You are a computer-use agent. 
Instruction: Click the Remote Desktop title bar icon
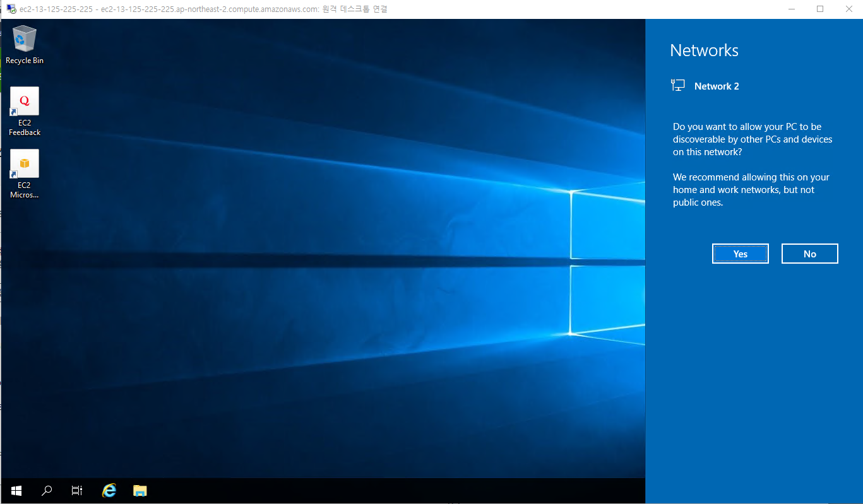[11, 9]
